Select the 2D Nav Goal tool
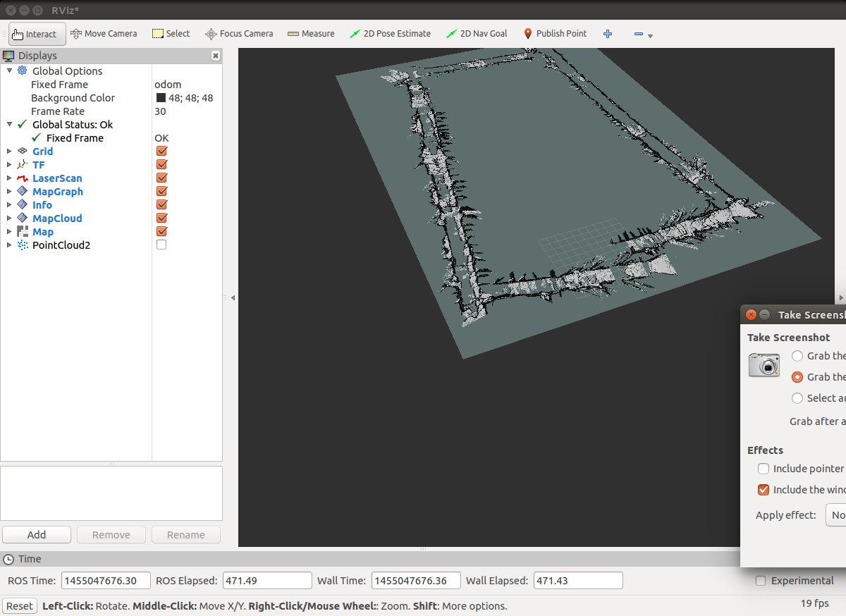Viewport: 846px width, 616px height. [477, 34]
